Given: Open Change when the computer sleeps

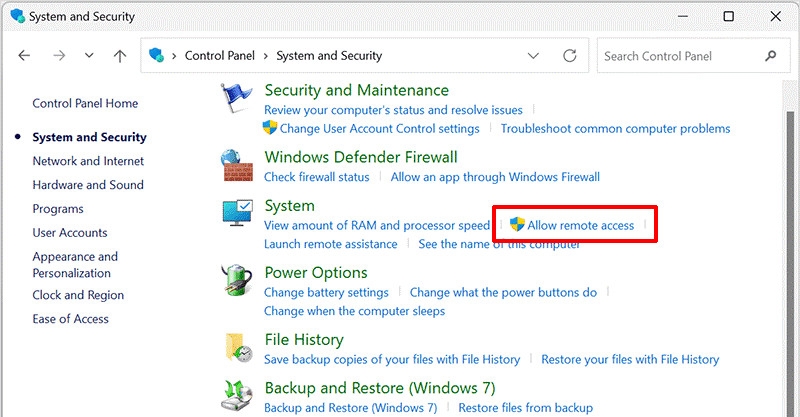Looking at the screenshot, I should 355,311.
